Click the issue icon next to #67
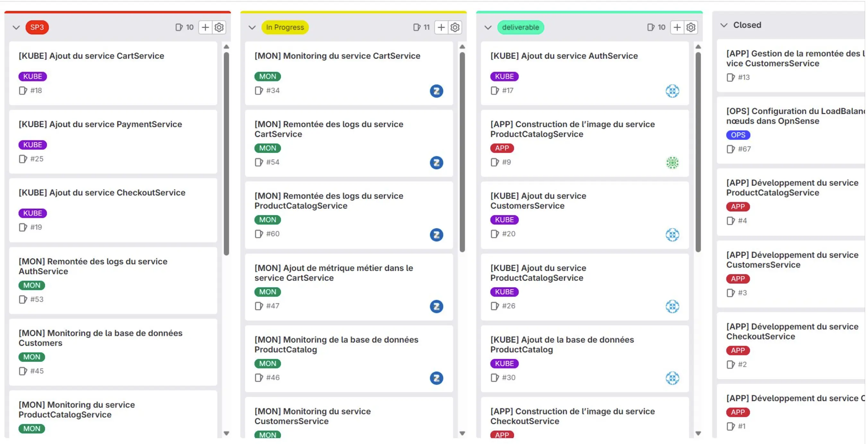The height and width of the screenshot is (444, 868). click(x=731, y=149)
